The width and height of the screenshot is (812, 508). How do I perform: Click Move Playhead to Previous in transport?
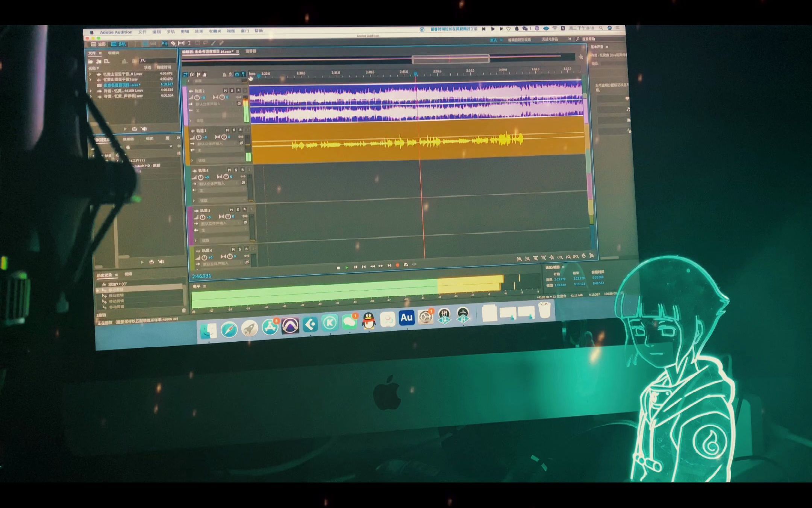coord(364,267)
